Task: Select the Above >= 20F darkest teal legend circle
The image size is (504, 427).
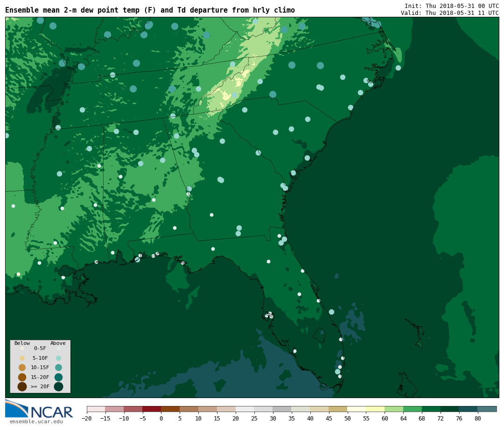Action: tap(58, 386)
